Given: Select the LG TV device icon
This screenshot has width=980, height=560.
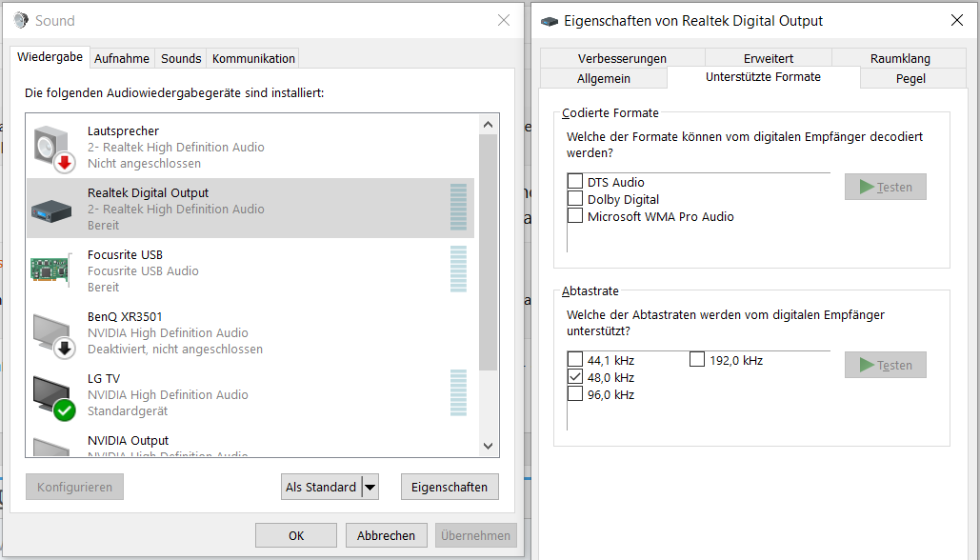Looking at the screenshot, I should pos(50,393).
